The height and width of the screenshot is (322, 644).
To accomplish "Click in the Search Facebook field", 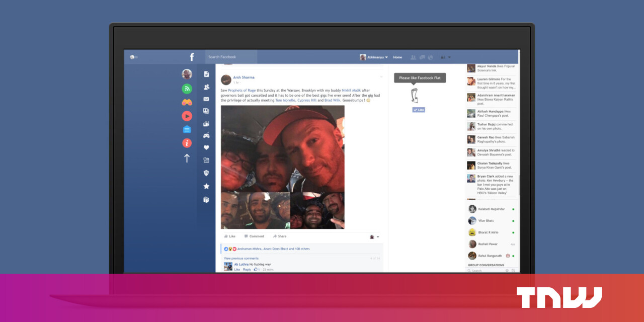I will [231, 57].
